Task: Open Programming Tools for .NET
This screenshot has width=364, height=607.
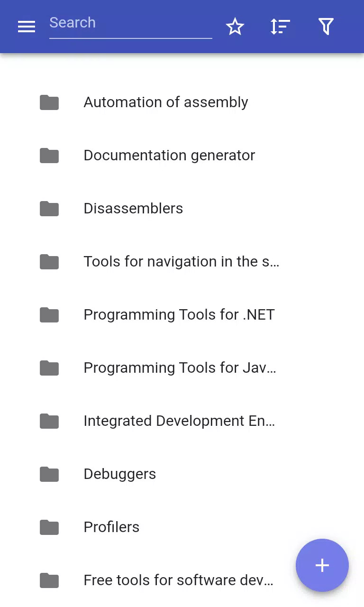Action: pyautogui.click(x=182, y=315)
